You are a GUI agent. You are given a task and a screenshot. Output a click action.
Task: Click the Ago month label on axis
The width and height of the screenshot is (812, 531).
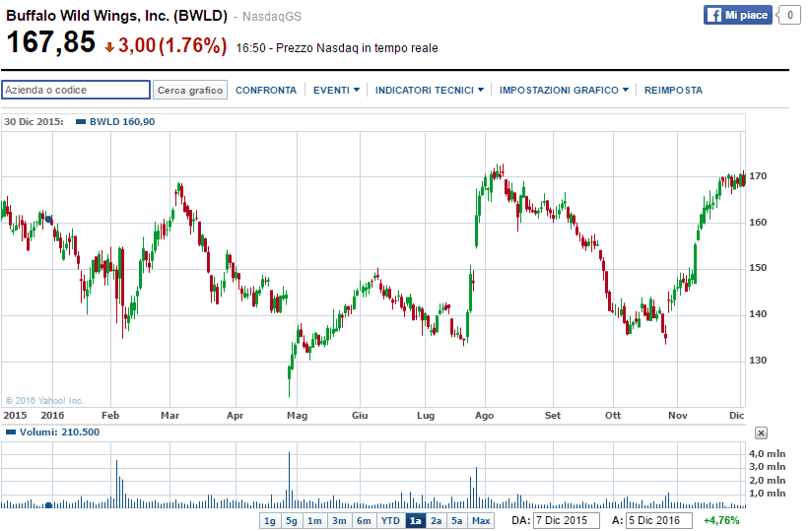484,415
